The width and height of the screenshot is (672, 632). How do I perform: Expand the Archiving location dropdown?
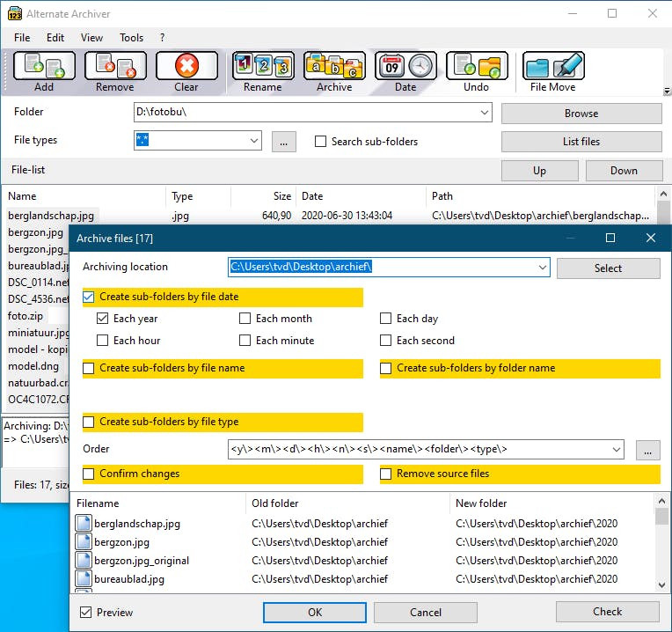coord(543,268)
